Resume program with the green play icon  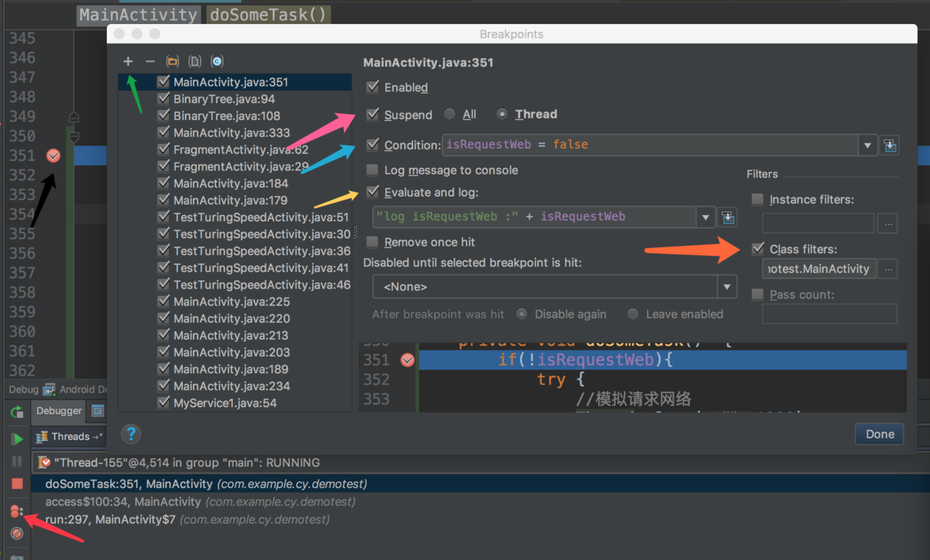tap(15, 439)
